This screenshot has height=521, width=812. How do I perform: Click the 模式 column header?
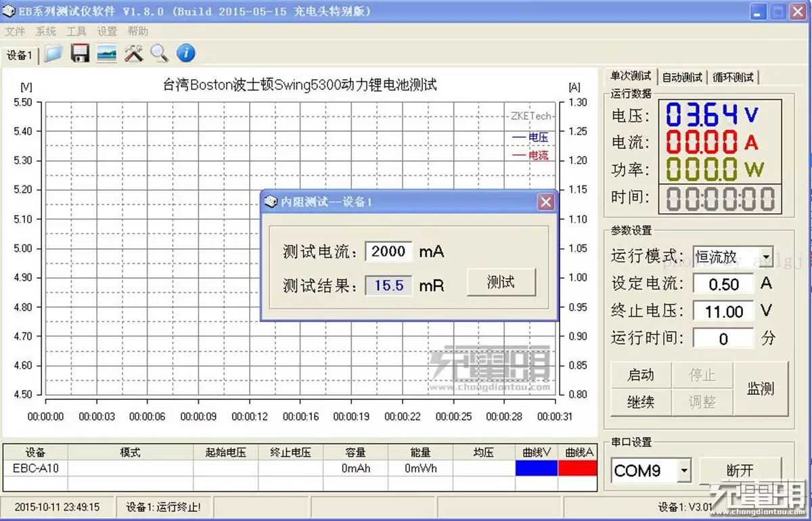130,453
